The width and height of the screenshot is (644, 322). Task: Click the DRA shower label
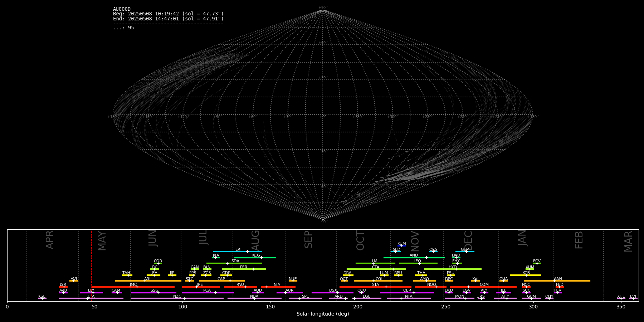[347, 273]
